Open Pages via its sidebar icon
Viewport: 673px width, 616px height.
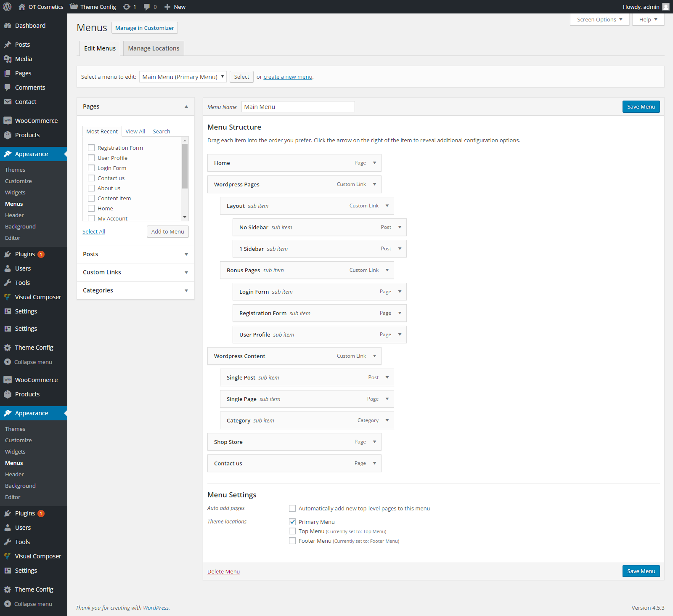pyautogui.click(x=8, y=73)
